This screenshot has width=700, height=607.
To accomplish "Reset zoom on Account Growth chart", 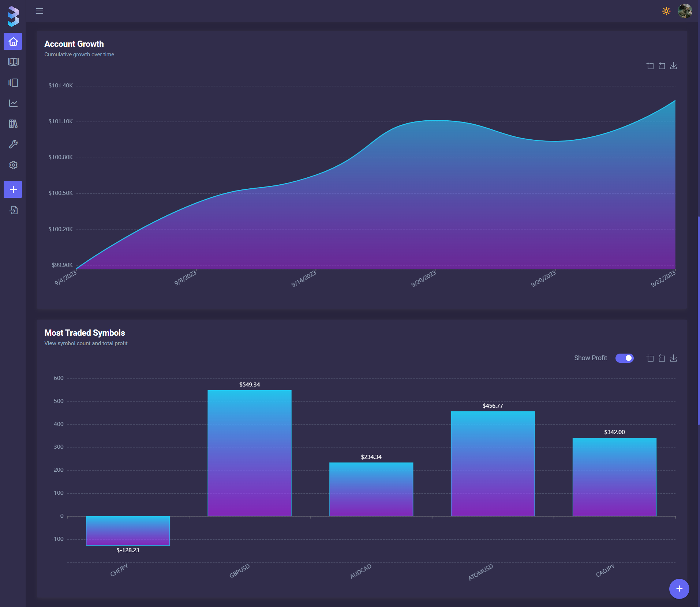I will click(x=662, y=66).
